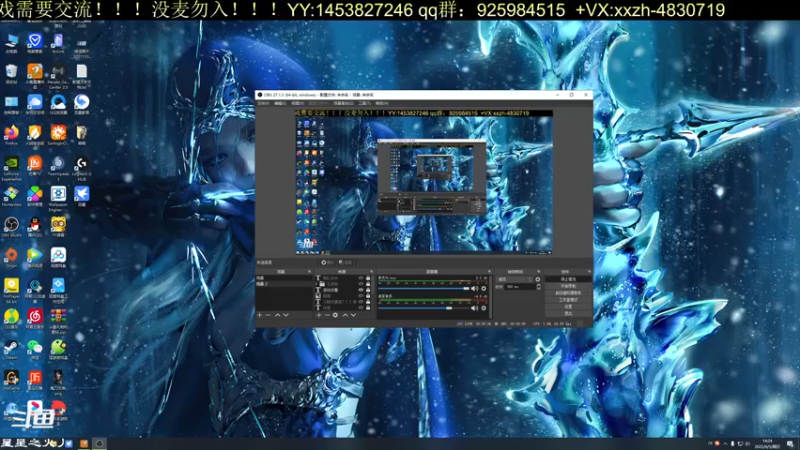Move the selected source up
The height and width of the screenshot is (450, 800).
tap(345, 315)
